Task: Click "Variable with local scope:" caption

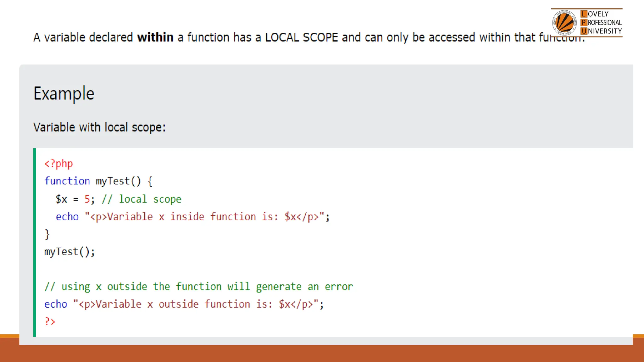Action: tap(99, 127)
